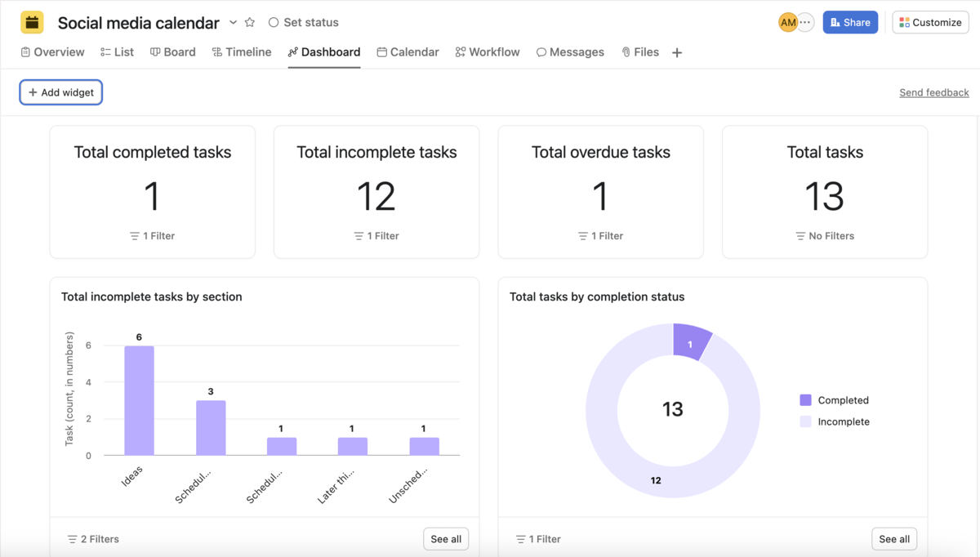Image resolution: width=980 pixels, height=557 pixels.
Task: Toggle the Set status circle
Action: (x=274, y=22)
